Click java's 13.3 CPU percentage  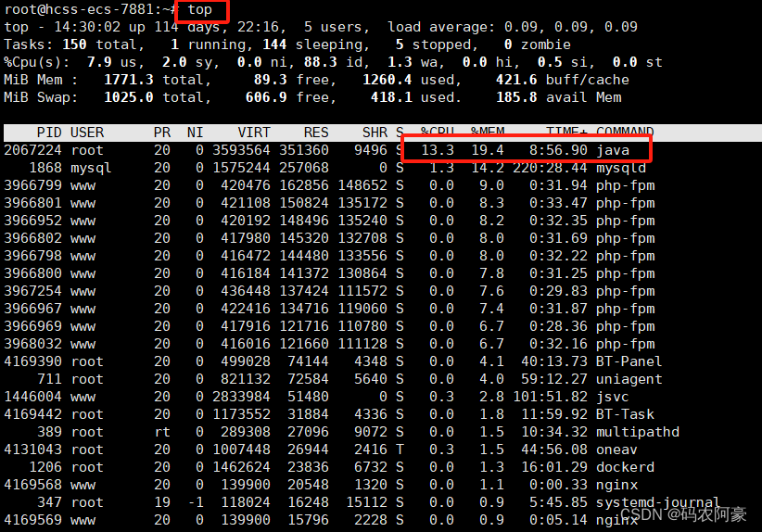[x=438, y=150]
